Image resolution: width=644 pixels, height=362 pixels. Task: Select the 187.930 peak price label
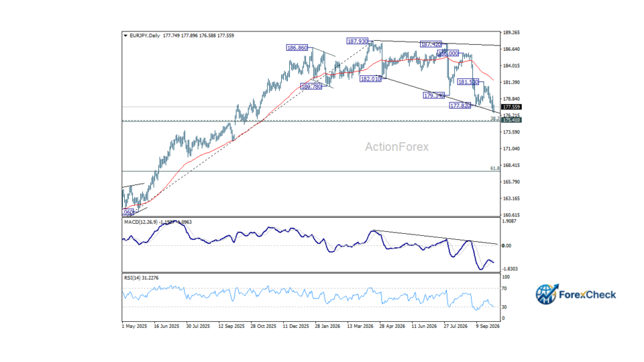coord(358,41)
